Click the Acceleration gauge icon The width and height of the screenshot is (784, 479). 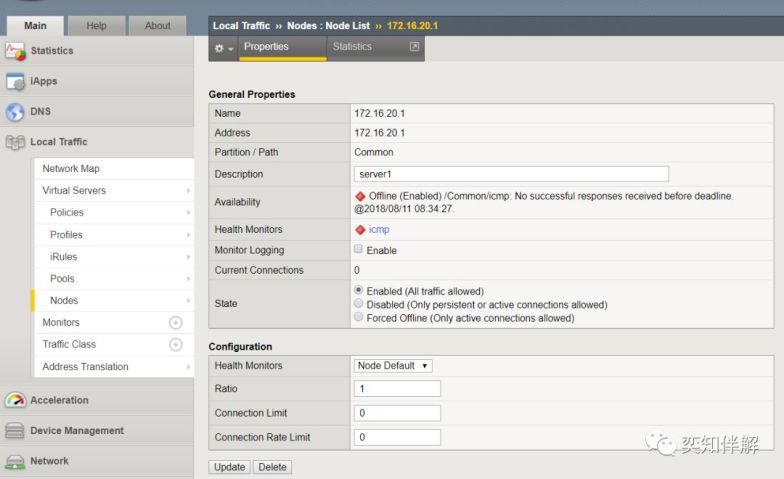coord(15,400)
